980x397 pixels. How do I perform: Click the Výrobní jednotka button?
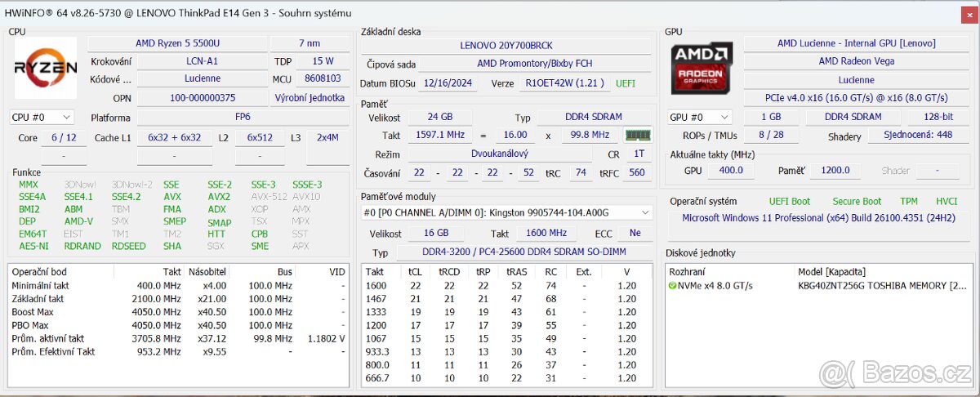[309, 97]
